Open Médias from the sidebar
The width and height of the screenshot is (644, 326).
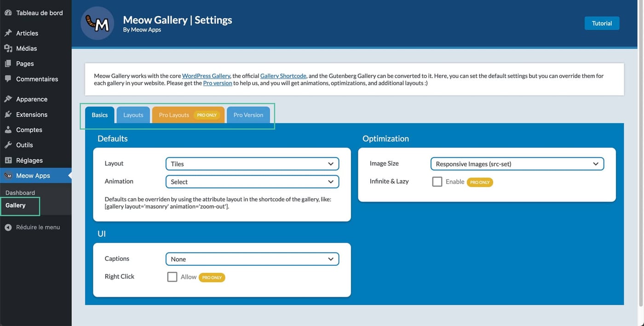click(7, 48)
